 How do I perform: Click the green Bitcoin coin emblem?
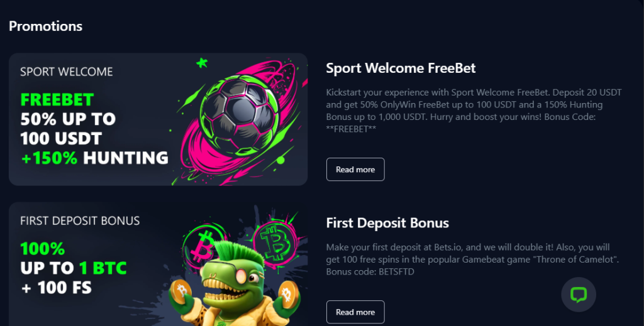(275, 242)
